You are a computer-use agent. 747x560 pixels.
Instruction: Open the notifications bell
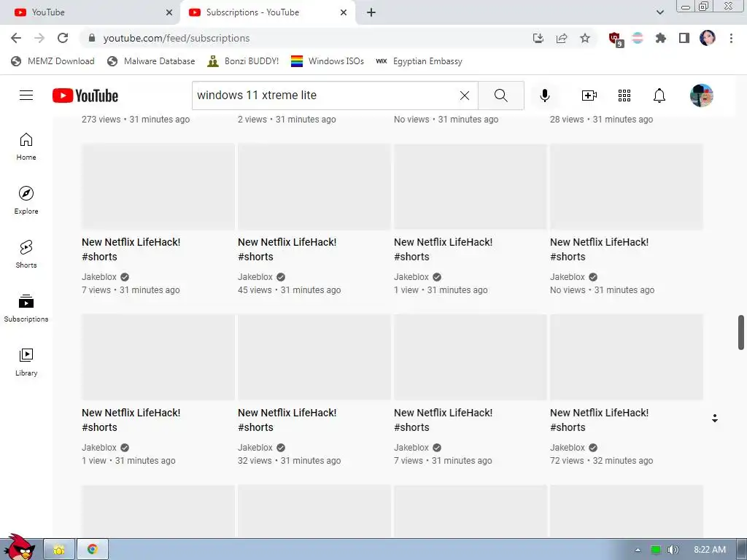(659, 96)
